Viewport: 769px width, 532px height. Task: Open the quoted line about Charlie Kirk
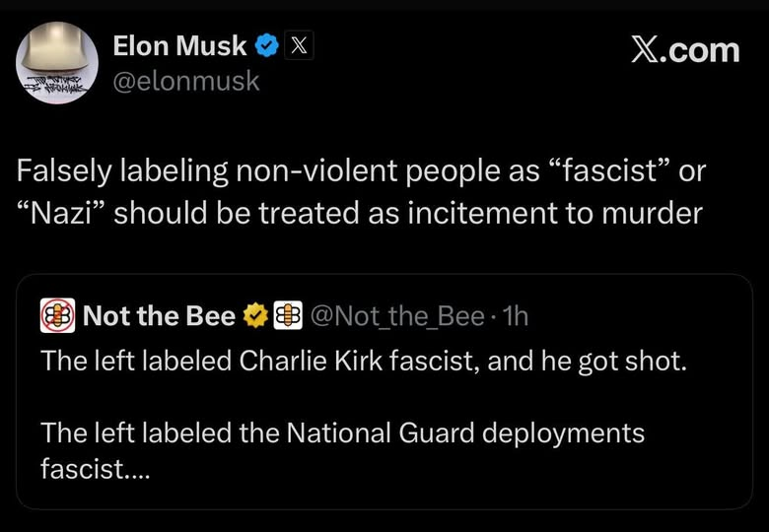point(363,361)
